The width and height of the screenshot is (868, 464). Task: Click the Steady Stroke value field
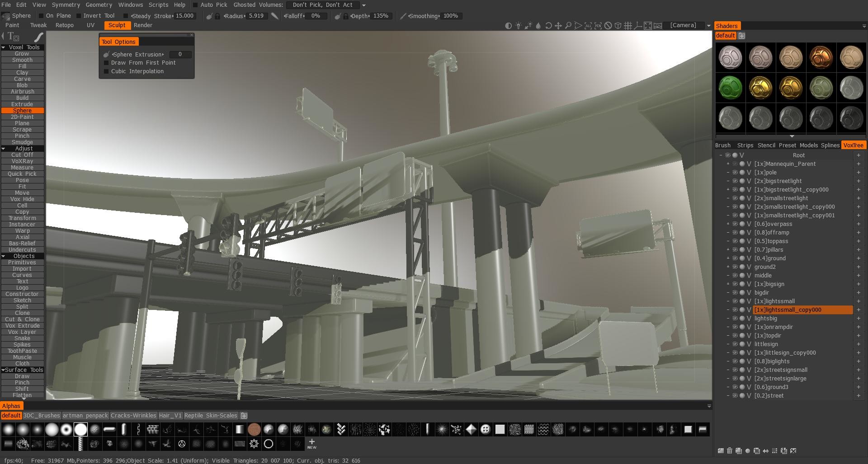[185, 16]
